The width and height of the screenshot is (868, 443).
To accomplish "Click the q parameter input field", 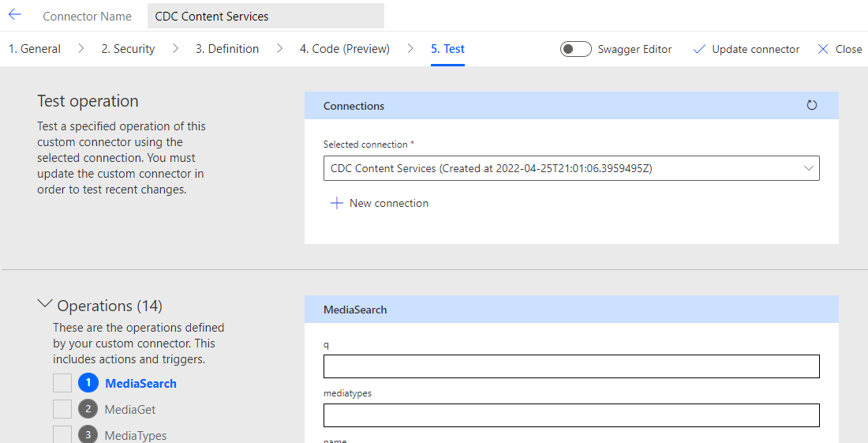I will [571, 366].
